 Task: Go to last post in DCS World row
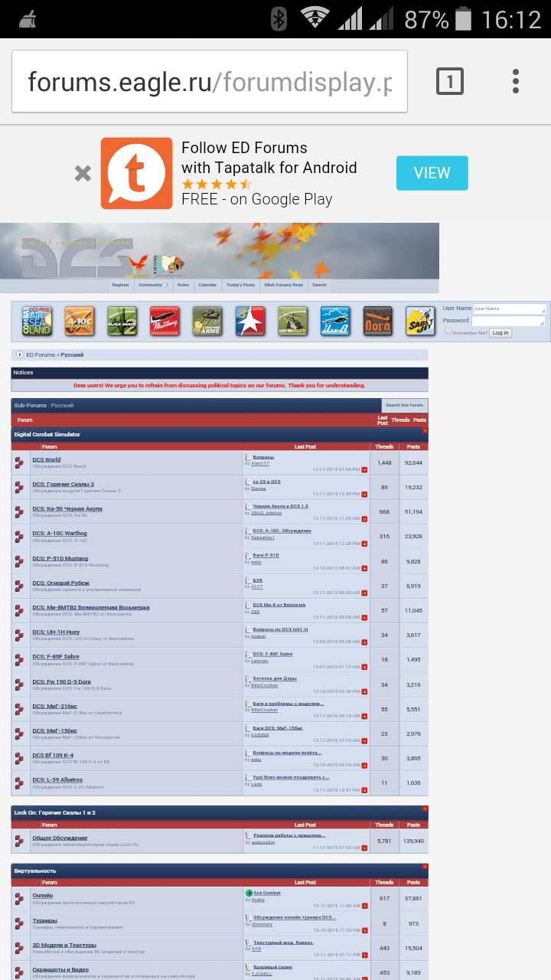point(364,469)
